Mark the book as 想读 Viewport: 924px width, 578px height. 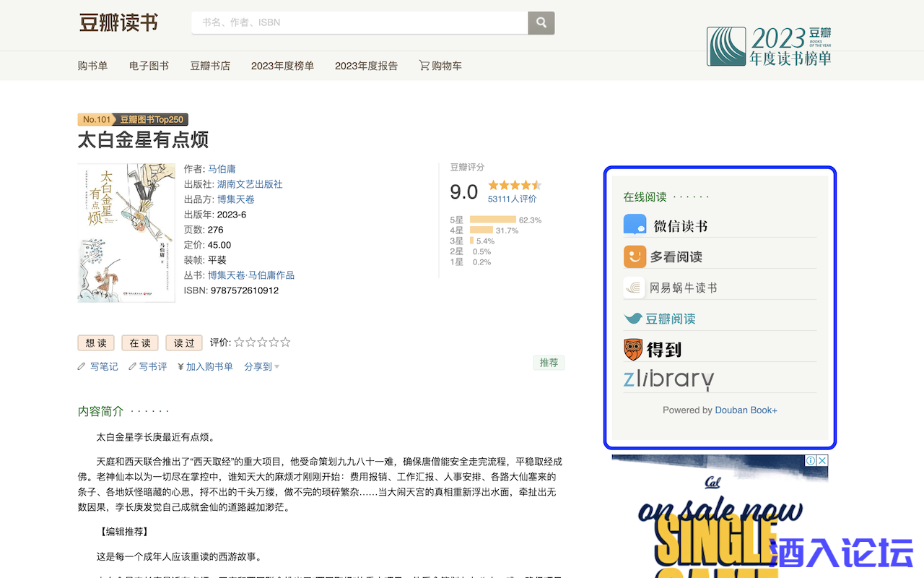coord(95,342)
